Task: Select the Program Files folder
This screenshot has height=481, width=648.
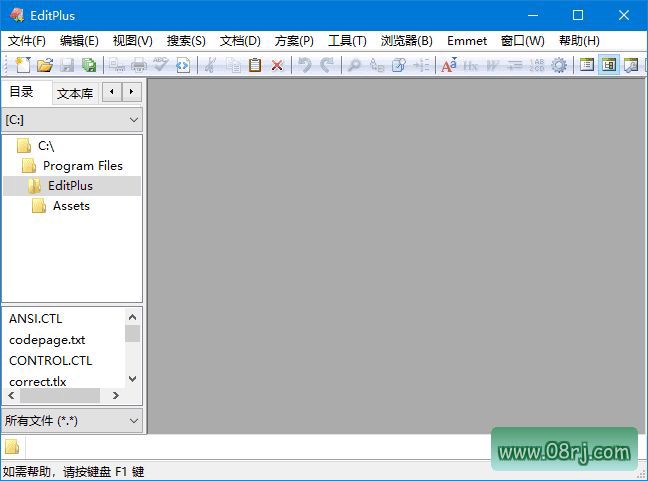Action: coord(83,166)
